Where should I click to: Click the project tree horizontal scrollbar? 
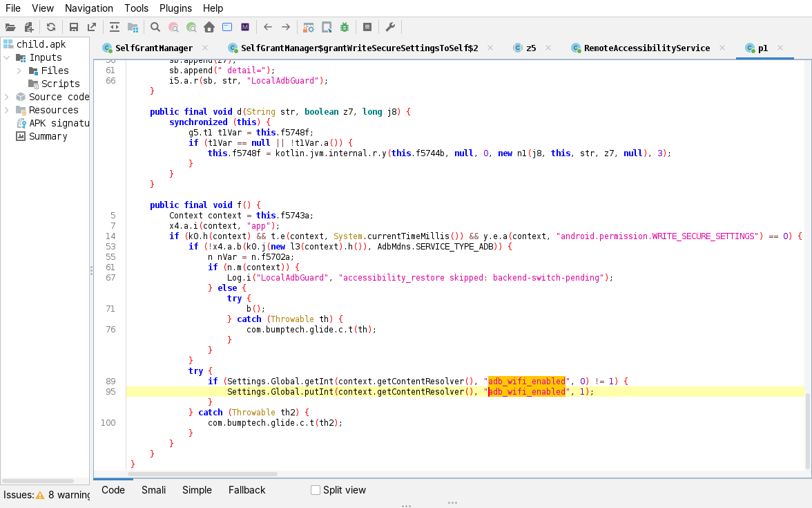tap(38, 481)
